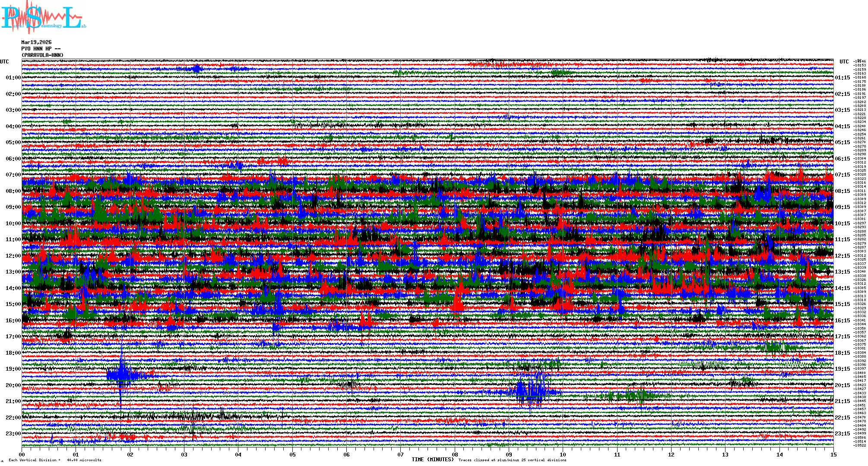Click minute tick 10 on bottom axis
This screenshot has width=868, height=466.
(563, 454)
